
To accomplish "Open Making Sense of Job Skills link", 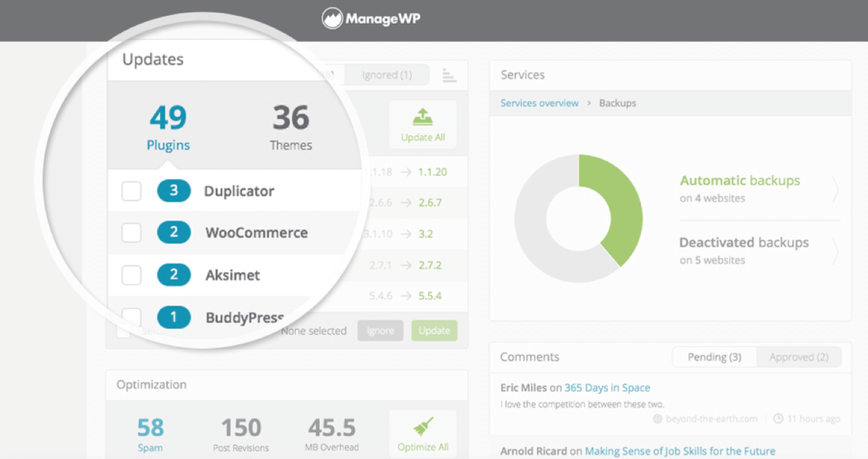I will coord(680,451).
